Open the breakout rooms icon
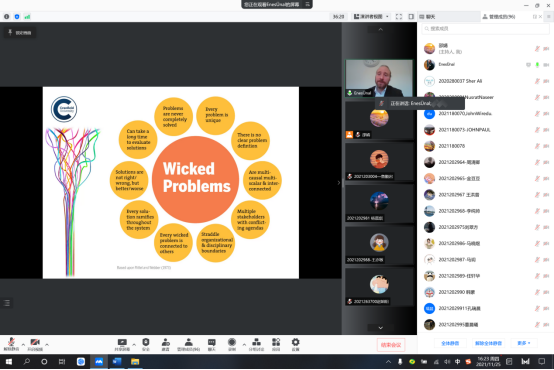 (256, 344)
